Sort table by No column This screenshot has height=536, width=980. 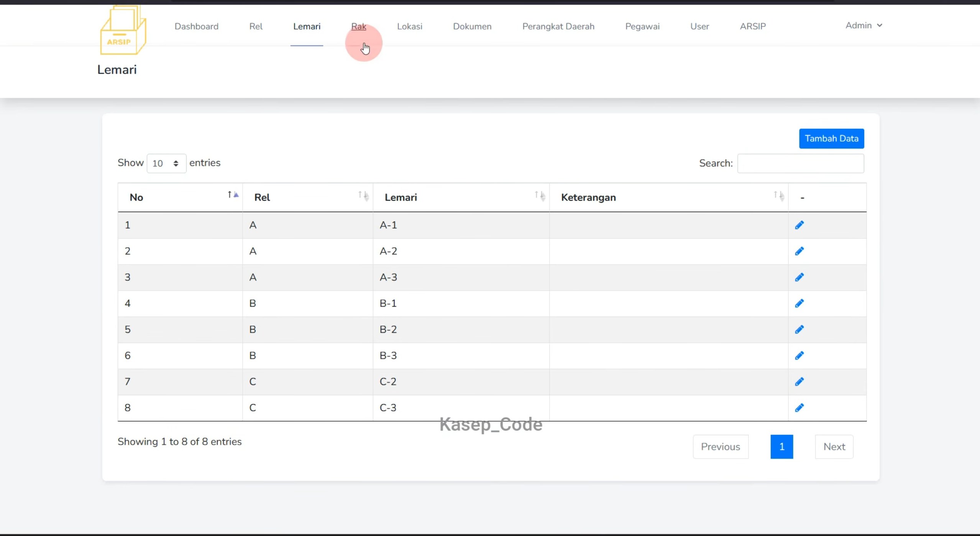(x=180, y=197)
